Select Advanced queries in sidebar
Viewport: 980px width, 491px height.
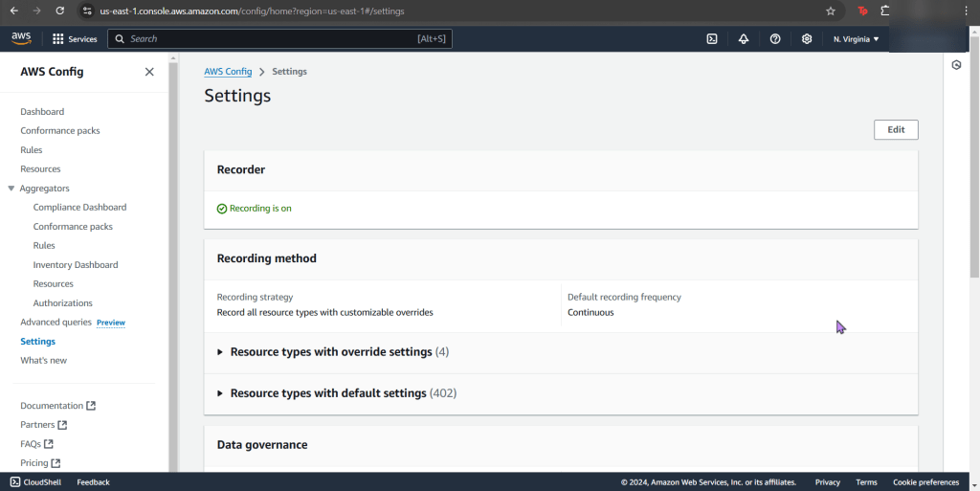pyautogui.click(x=56, y=323)
